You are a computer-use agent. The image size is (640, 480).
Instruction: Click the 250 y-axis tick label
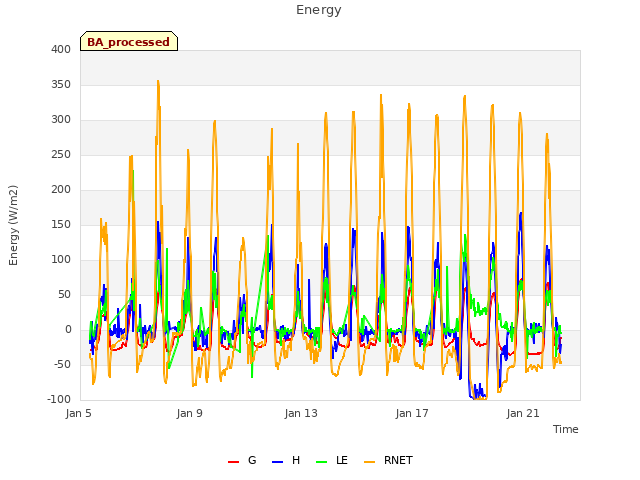(x=61, y=155)
